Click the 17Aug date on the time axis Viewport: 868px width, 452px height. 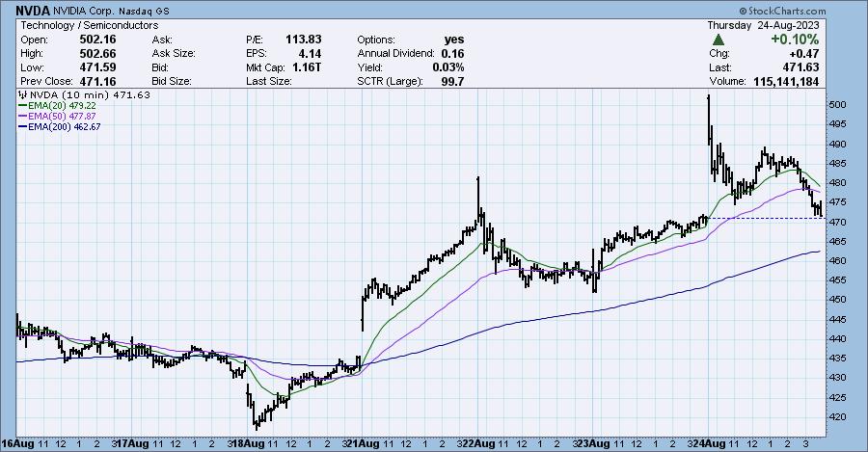[x=134, y=443]
